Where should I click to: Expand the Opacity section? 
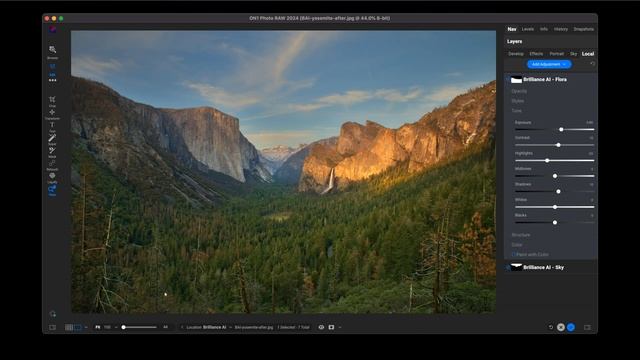click(519, 91)
